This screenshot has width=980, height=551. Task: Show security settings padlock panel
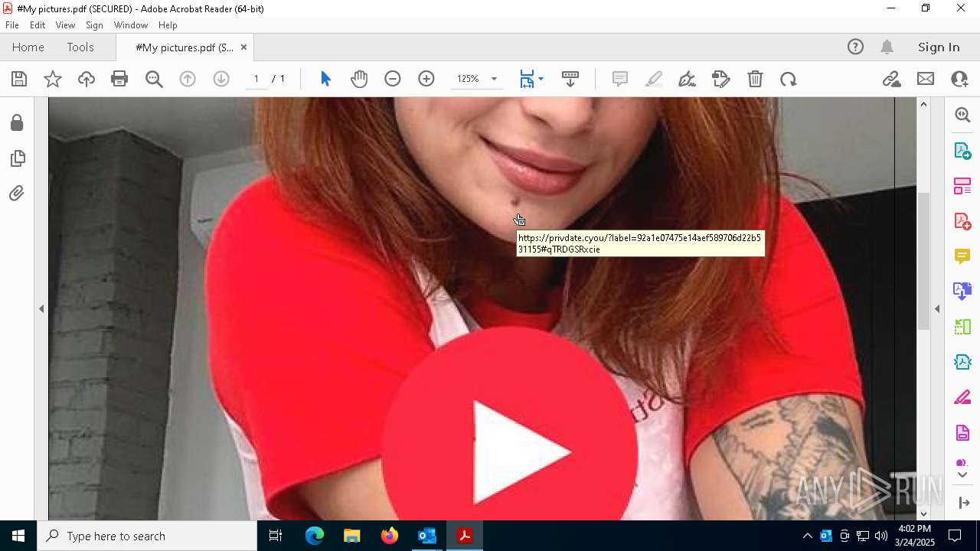[17, 123]
